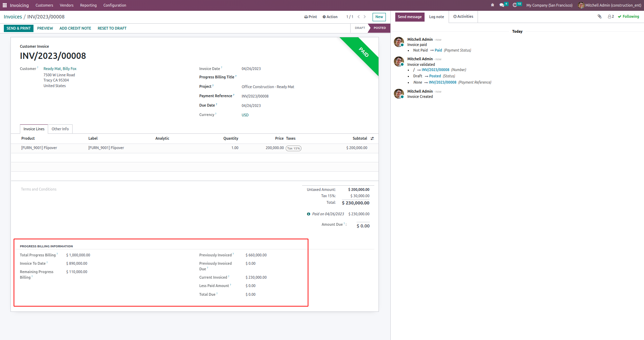Click the Current Invoiced value $ 230,000.00
This screenshot has height=340, width=644.
point(256,277)
